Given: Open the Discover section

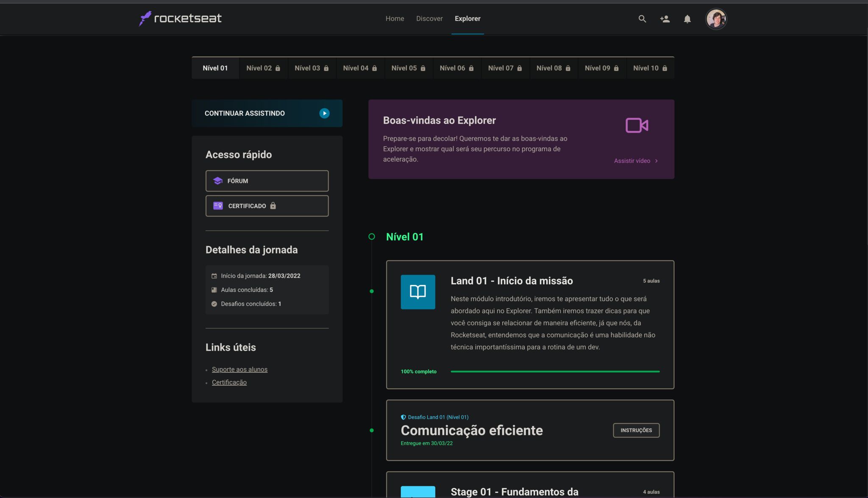Looking at the screenshot, I should coord(429,19).
